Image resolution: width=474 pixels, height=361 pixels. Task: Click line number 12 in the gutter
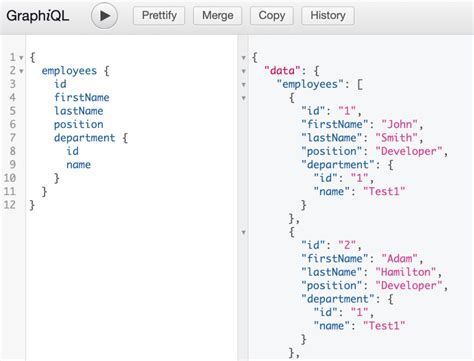pyautogui.click(x=10, y=205)
